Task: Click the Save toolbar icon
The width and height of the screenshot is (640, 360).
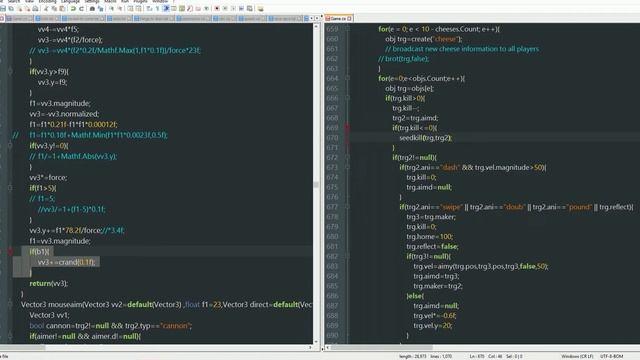Action: (2, 9)
